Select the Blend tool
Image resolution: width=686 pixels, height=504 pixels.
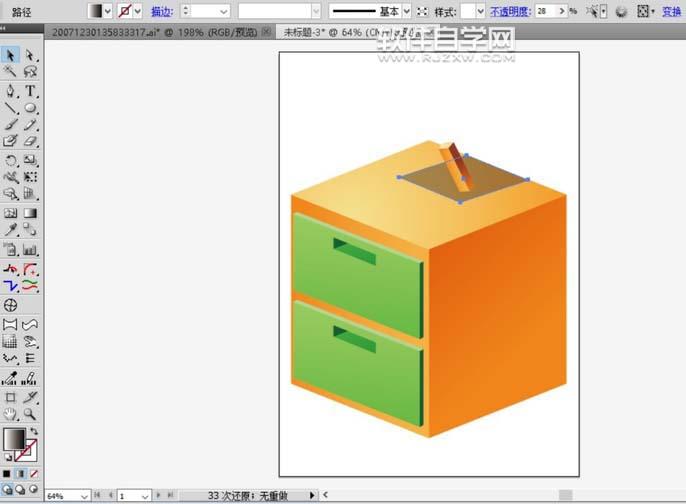point(30,230)
